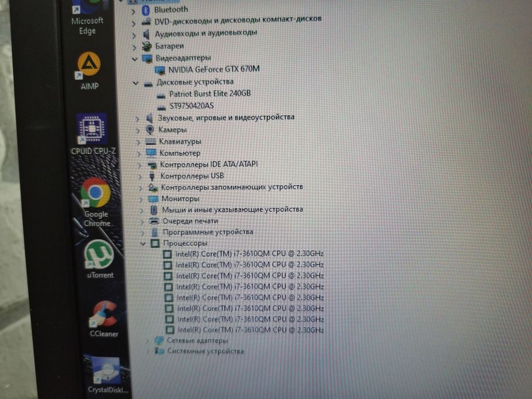The image size is (532, 399).
Task: Expand the Bluetooth node
Action: [133, 12]
